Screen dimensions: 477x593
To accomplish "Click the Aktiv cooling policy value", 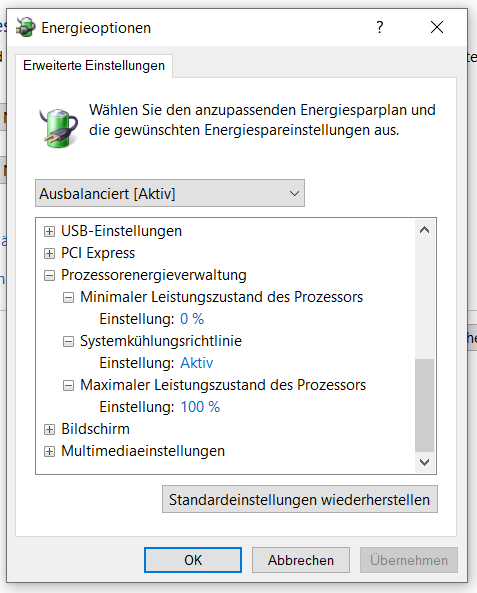I will (x=197, y=363).
